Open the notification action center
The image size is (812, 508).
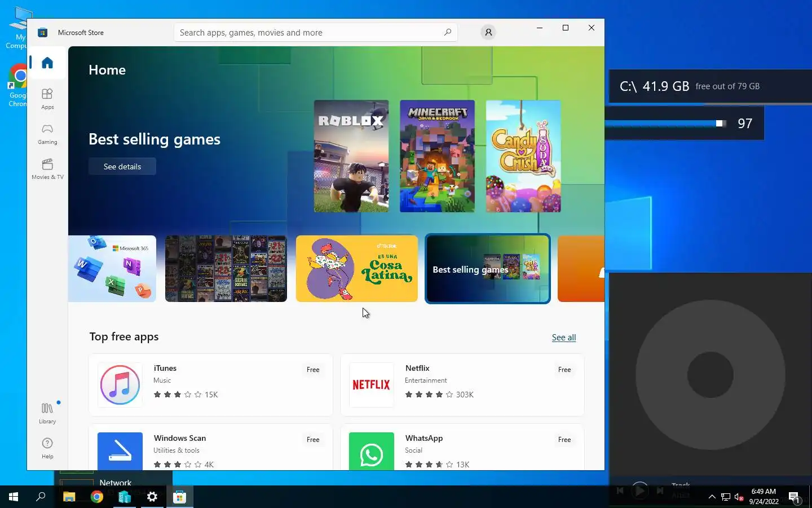(795, 497)
